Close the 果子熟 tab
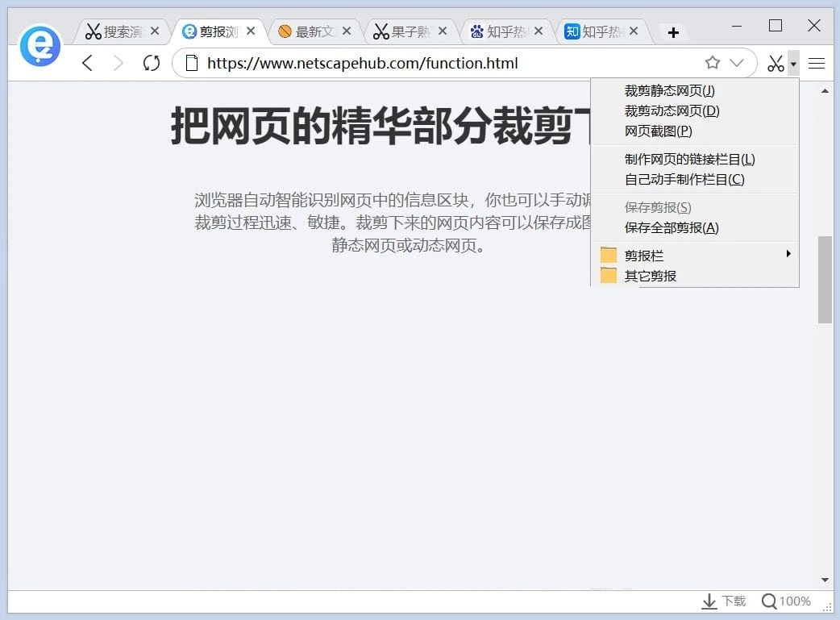Screen dimensions: 840x620 point(442,31)
